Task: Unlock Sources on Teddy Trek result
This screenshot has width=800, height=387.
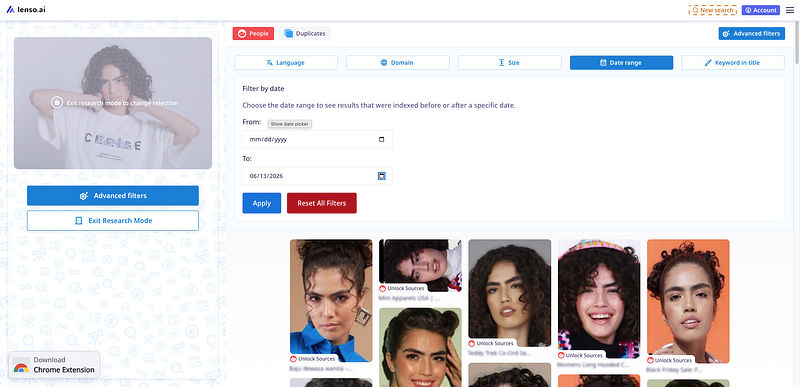Action: coord(491,344)
